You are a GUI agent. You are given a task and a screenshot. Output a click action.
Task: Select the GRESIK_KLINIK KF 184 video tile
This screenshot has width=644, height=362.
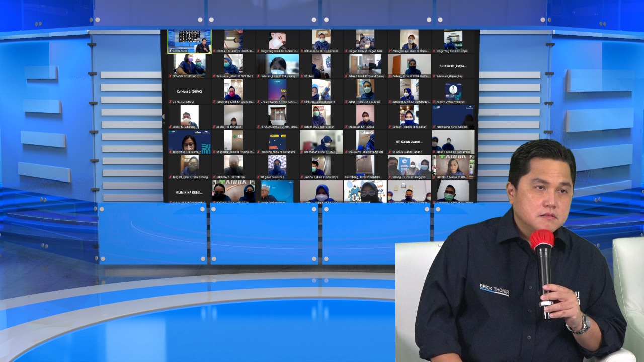point(277,92)
